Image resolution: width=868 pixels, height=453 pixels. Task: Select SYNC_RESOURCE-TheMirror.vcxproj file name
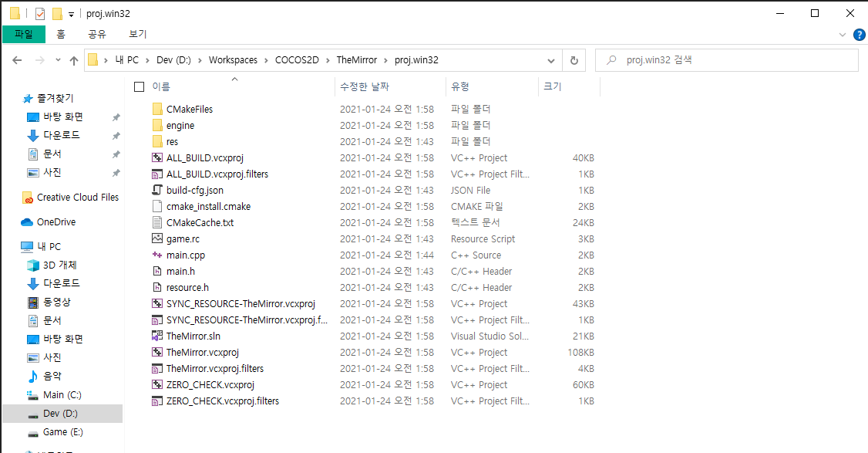tap(241, 304)
